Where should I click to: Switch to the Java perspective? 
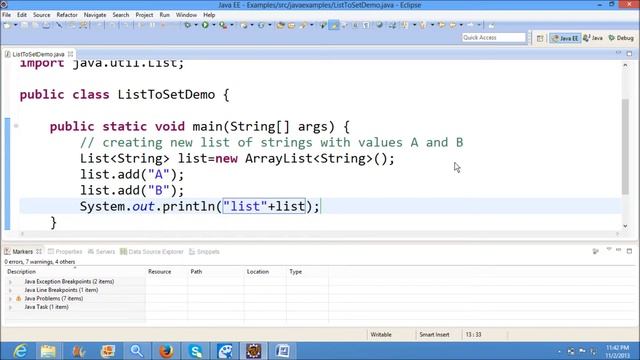tap(593, 38)
